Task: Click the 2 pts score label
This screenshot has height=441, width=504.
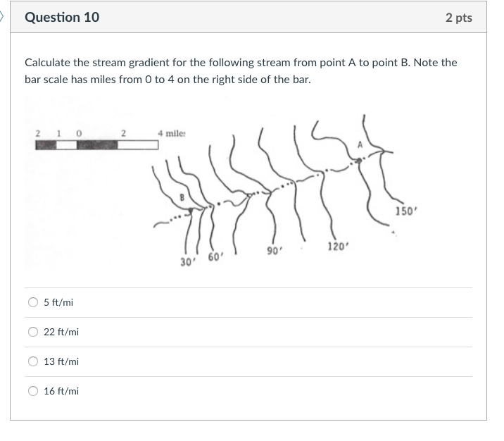Action: pyautogui.click(x=458, y=18)
